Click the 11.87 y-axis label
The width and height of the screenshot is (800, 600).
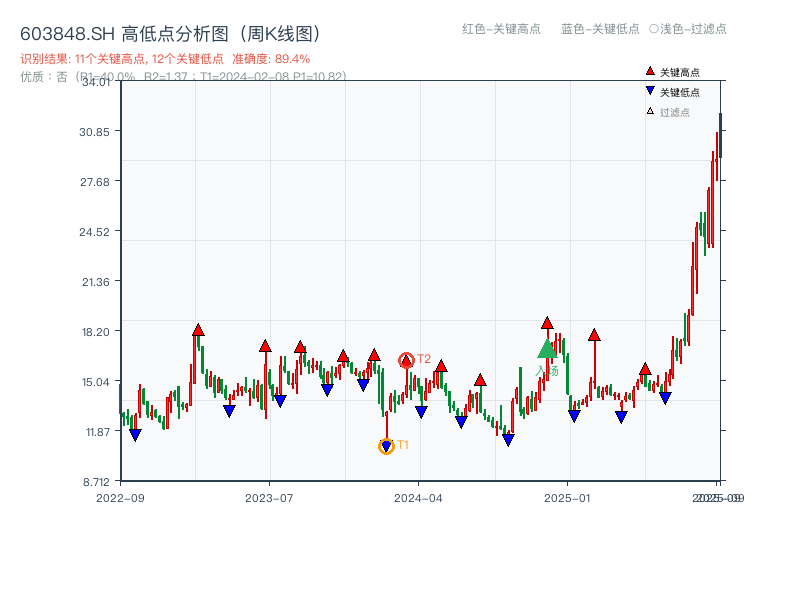(x=97, y=432)
